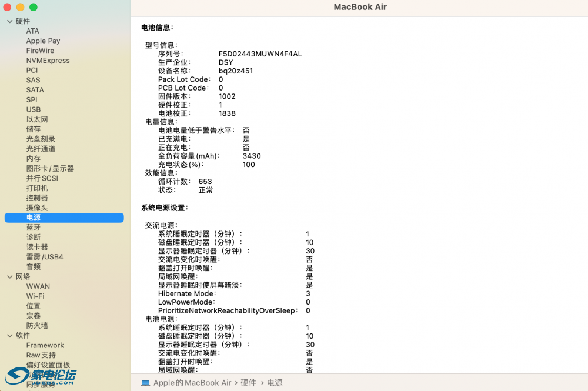Collapse the 网络 section in sidebar
The image size is (588, 391).
(10, 277)
